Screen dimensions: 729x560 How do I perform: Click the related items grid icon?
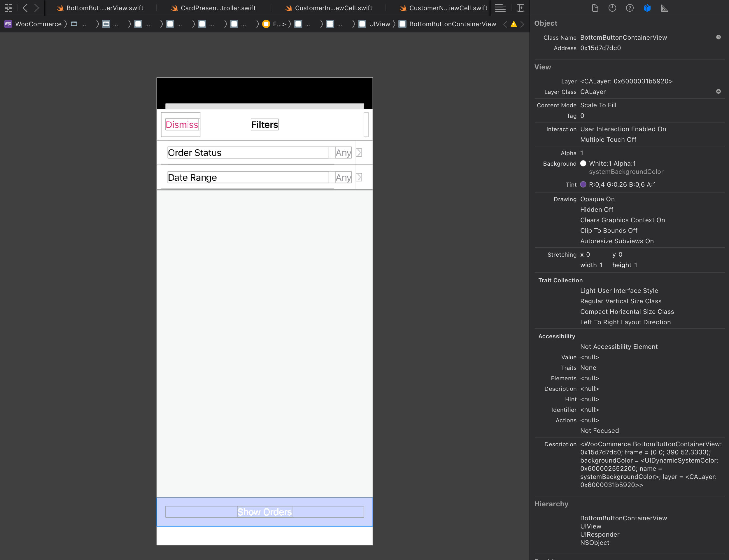coord(8,8)
